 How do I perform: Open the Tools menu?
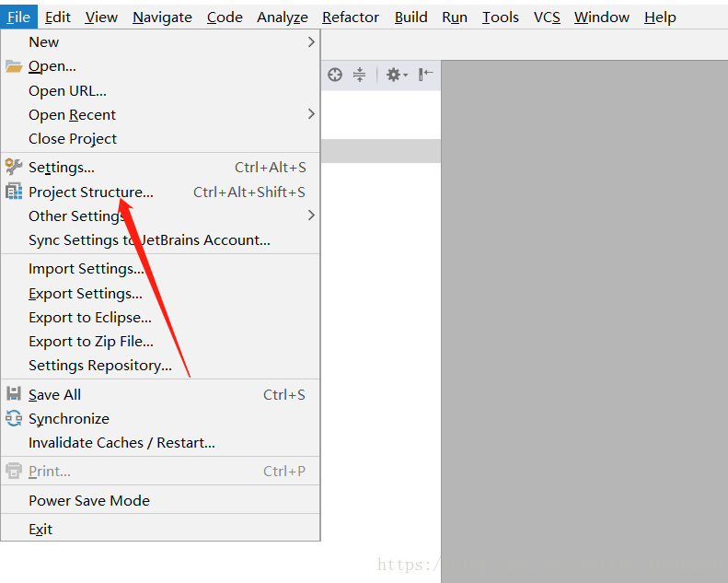[500, 17]
